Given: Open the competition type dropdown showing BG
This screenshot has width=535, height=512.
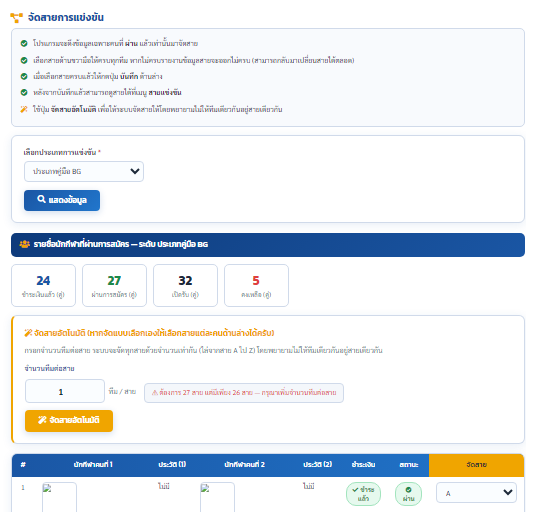Looking at the screenshot, I should [84, 172].
